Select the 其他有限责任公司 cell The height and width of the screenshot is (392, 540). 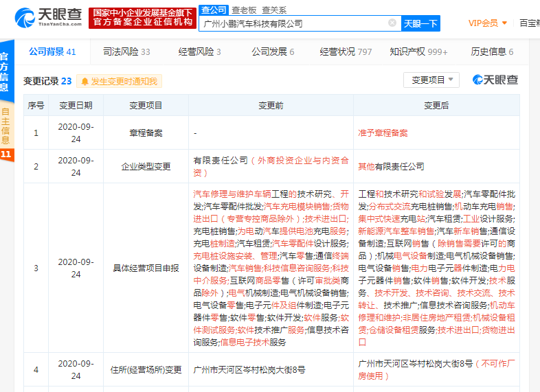436,167
